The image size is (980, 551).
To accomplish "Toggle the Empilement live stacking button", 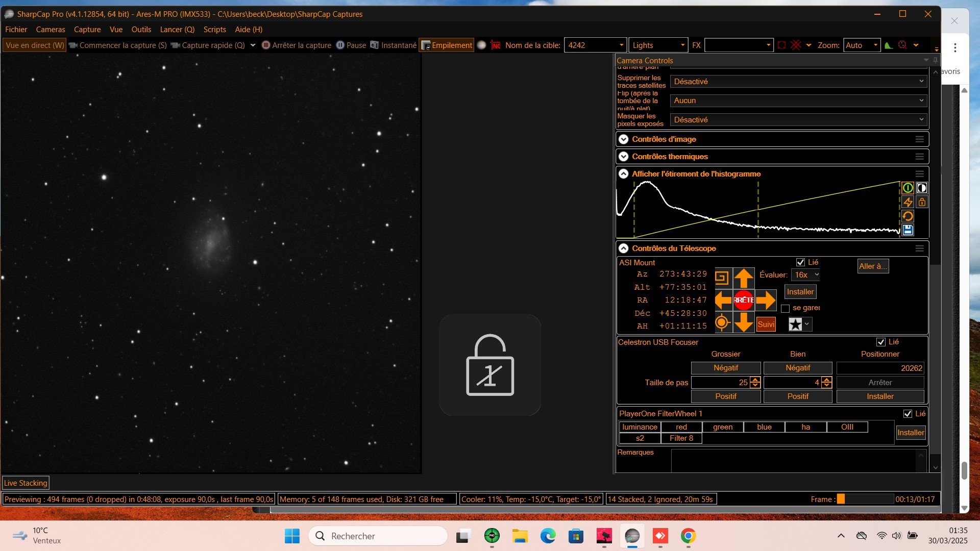I will pyautogui.click(x=447, y=45).
